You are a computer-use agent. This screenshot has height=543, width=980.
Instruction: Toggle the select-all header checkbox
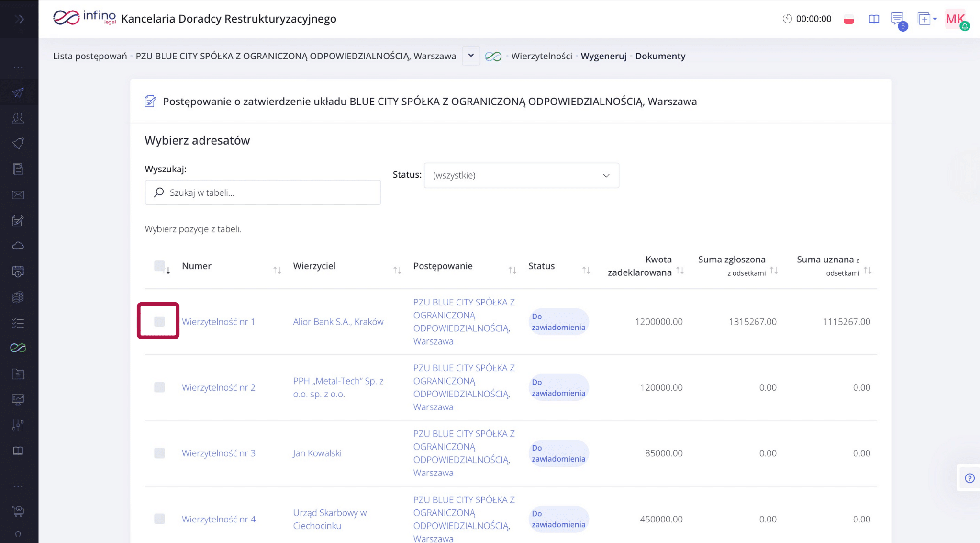pos(159,266)
